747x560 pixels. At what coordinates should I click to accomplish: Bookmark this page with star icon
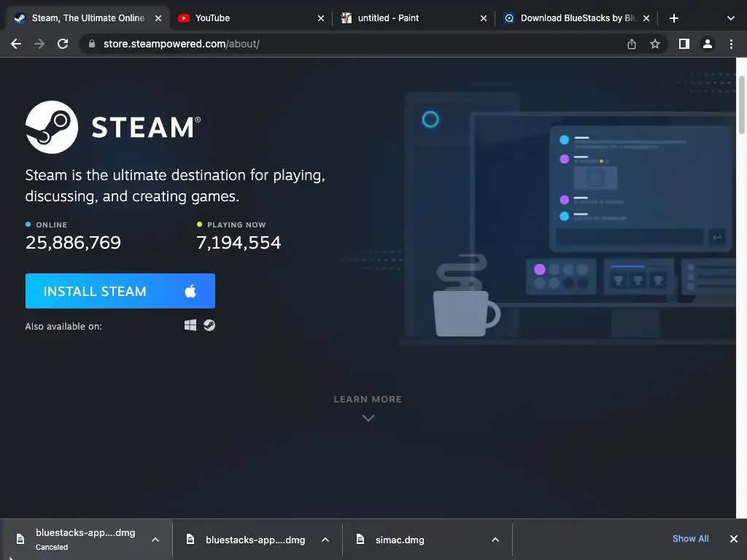655,44
